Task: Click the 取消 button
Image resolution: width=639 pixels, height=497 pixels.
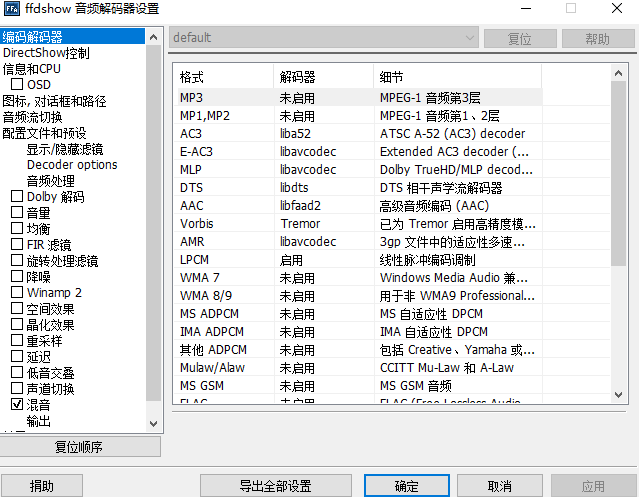Action: coord(500,486)
